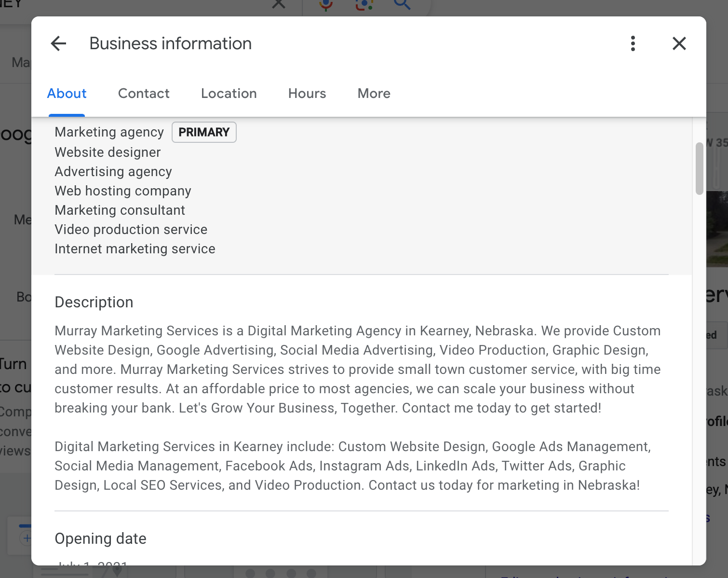728x578 pixels.
Task: Click the clear search X icon behind dialog
Action: [x=279, y=4]
